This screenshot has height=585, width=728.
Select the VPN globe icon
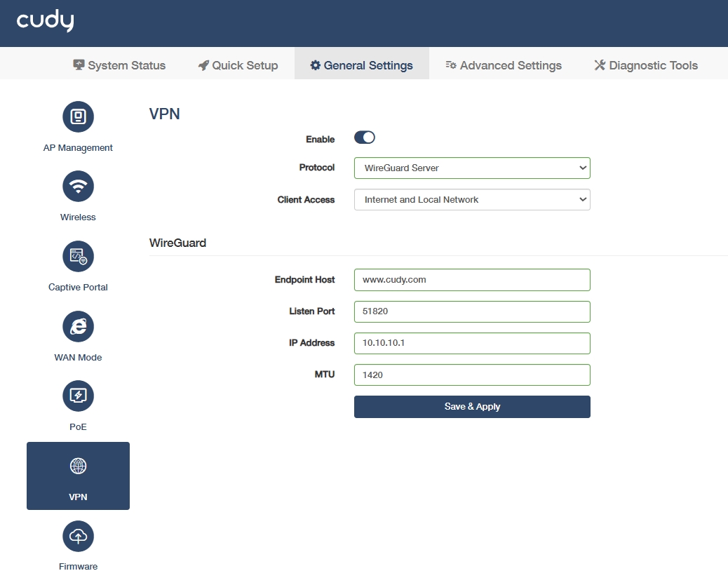[78, 466]
